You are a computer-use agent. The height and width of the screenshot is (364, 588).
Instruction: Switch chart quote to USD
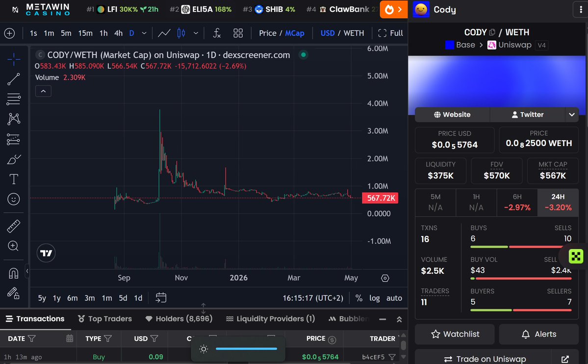(328, 33)
